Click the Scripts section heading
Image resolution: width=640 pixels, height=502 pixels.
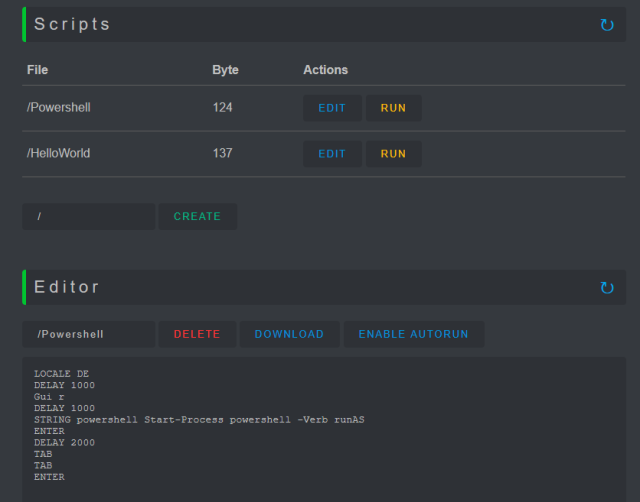72,24
